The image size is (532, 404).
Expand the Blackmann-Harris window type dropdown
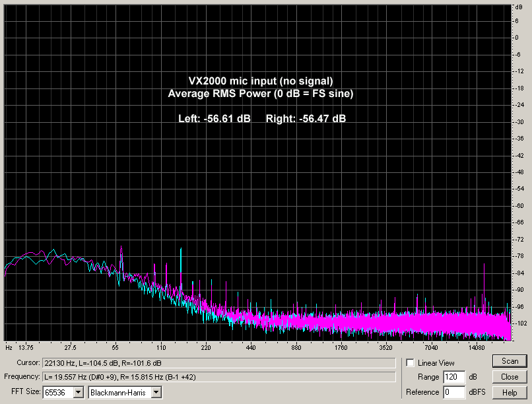tap(156, 393)
